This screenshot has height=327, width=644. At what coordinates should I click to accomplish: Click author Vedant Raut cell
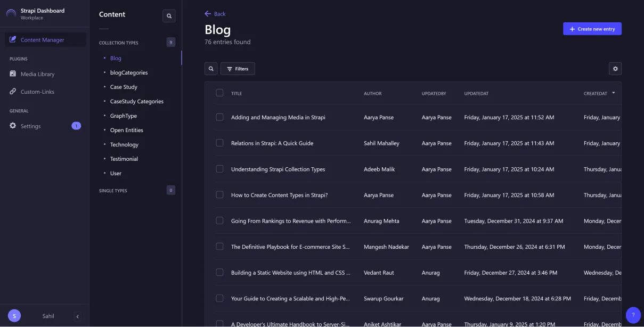[379, 273]
